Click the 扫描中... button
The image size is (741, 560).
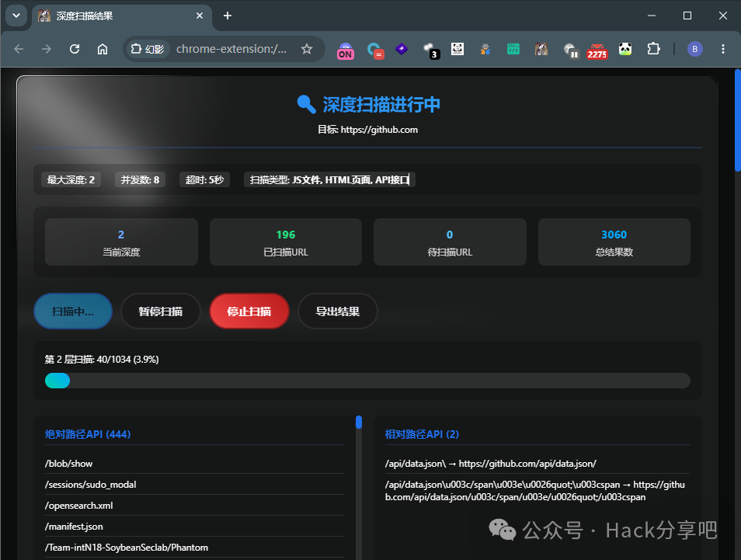pyautogui.click(x=73, y=311)
